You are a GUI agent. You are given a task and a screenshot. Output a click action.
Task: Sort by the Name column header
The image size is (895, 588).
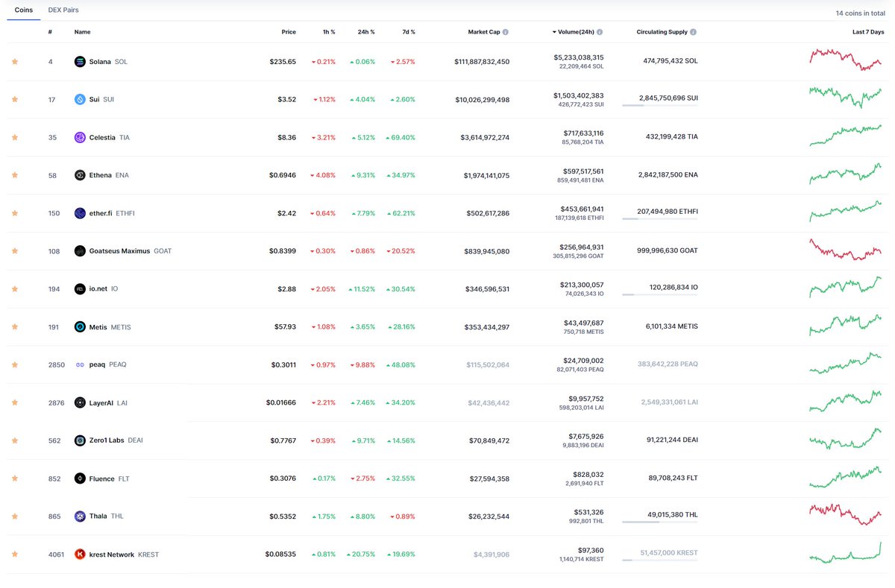tap(82, 32)
